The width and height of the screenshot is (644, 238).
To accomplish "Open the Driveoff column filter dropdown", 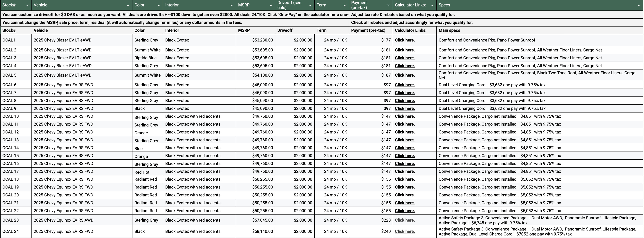I will tap(310, 5).
